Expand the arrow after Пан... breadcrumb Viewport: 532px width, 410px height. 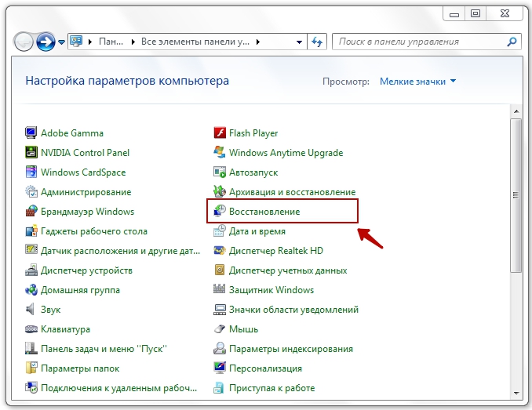pyautogui.click(x=133, y=42)
